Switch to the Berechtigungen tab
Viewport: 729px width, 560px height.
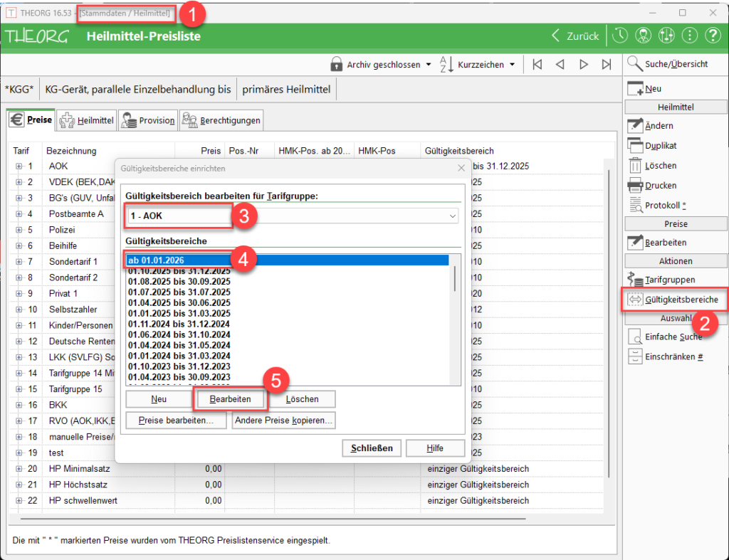(x=221, y=121)
